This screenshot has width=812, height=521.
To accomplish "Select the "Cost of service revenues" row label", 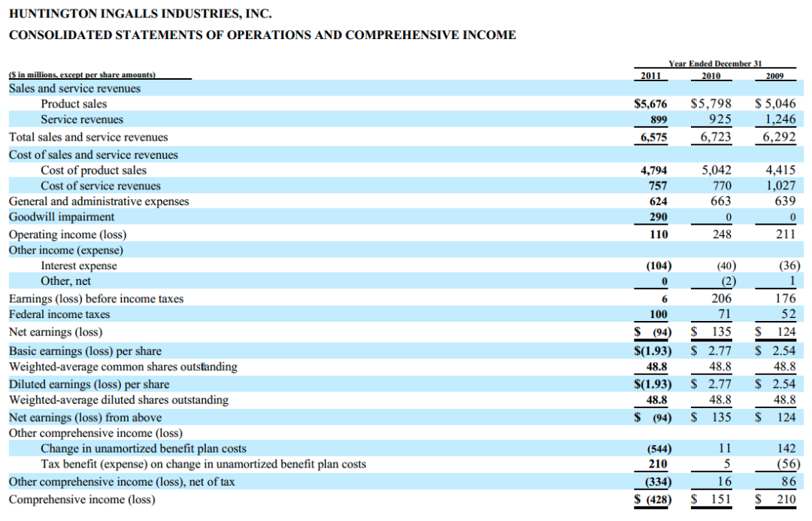I will coord(101,186).
